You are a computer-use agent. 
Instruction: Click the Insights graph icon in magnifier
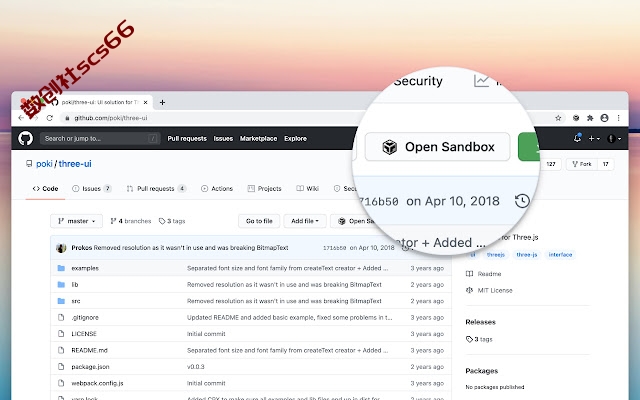point(481,81)
